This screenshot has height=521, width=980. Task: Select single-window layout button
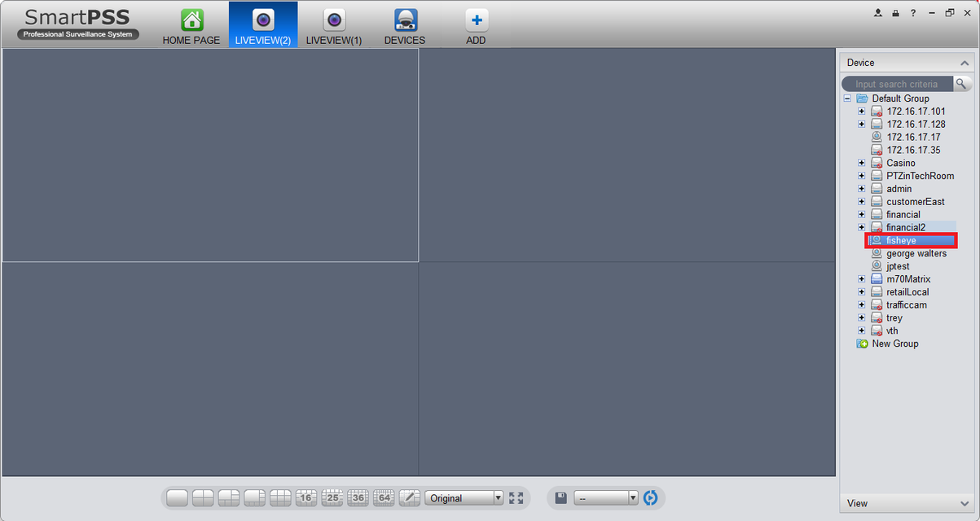pos(177,498)
